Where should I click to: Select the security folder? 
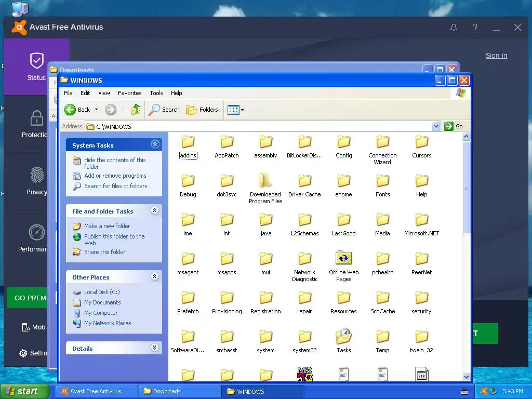[x=421, y=303]
